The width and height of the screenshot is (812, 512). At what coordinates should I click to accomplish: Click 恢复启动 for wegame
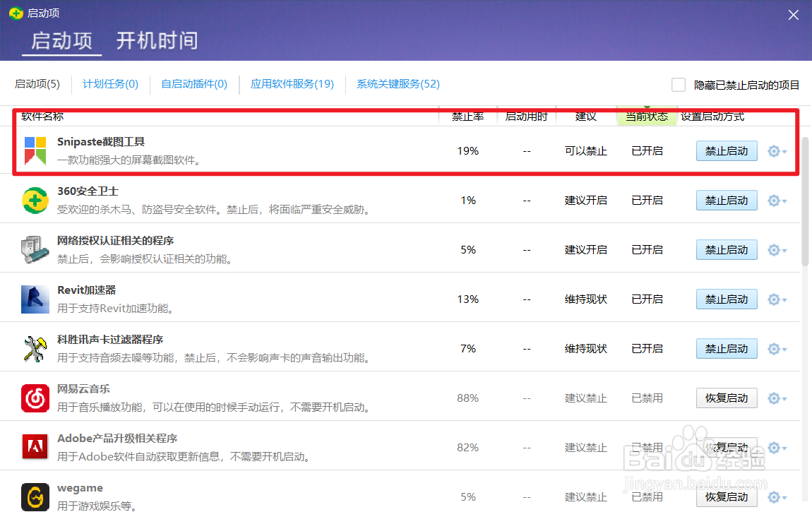point(727,497)
